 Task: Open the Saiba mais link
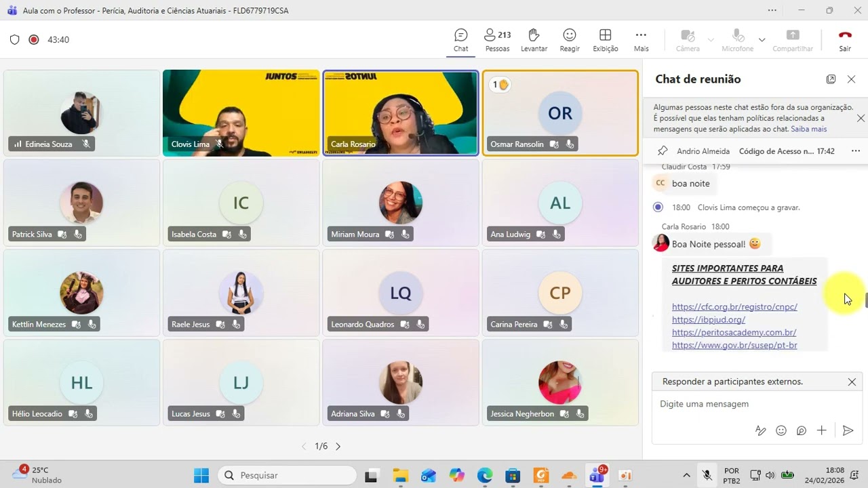pos(808,129)
